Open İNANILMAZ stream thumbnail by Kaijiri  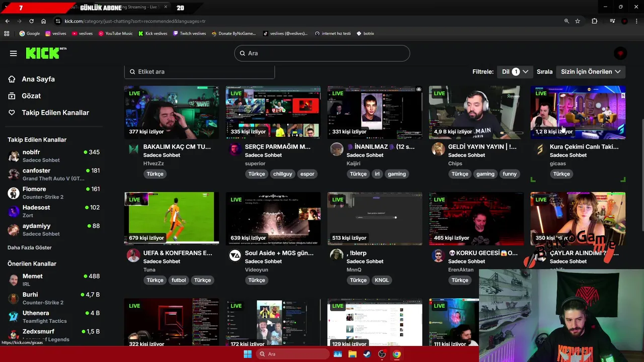coord(375,112)
